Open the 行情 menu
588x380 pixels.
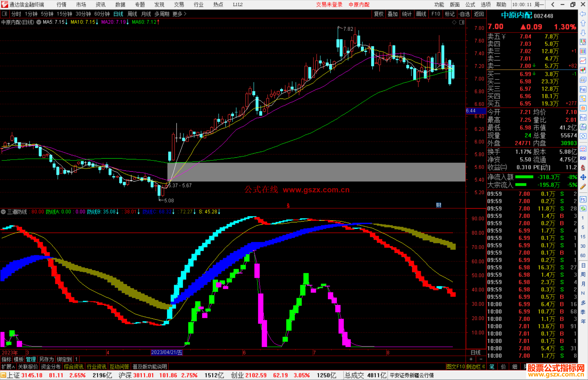pos(61,5)
